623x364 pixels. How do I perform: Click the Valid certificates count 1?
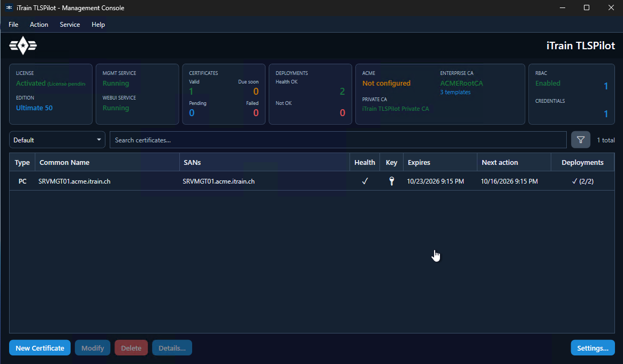click(191, 92)
